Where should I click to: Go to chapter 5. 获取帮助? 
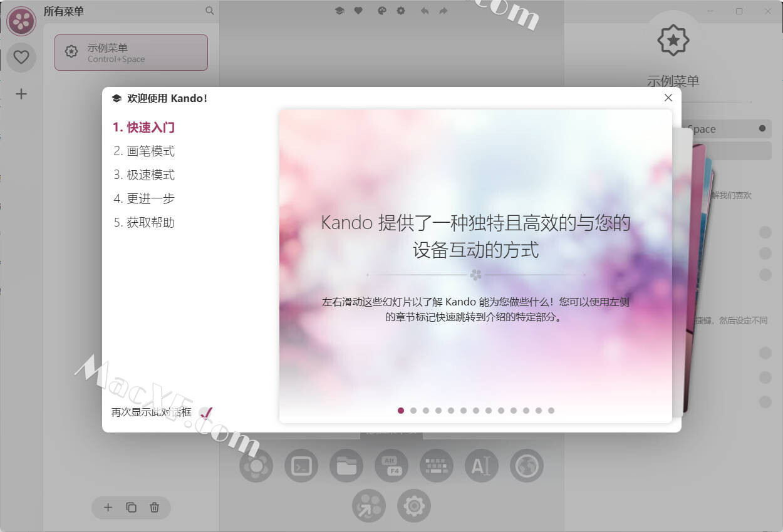pos(144,222)
